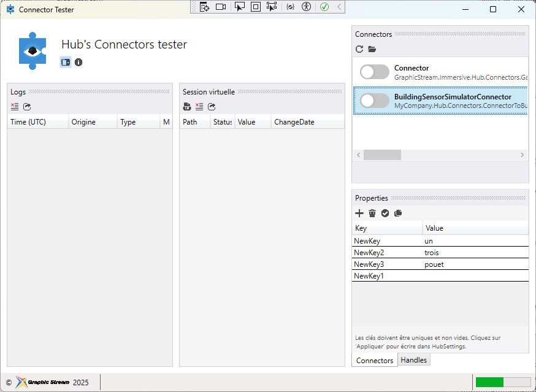The width and height of the screenshot is (536, 392).
Task: Copy properties with duplicate icon
Action: [398, 213]
